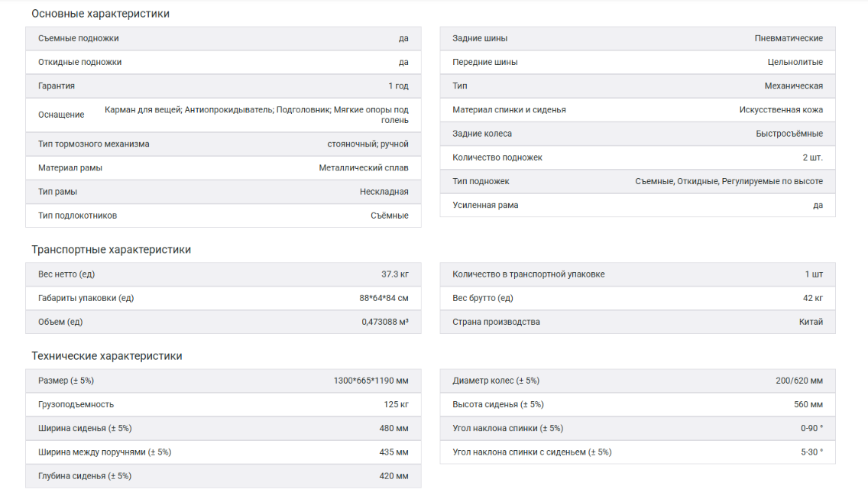Click the "1300*665*1190 мм" size value
The image size is (868, 499).
click(x=371, y=381)
